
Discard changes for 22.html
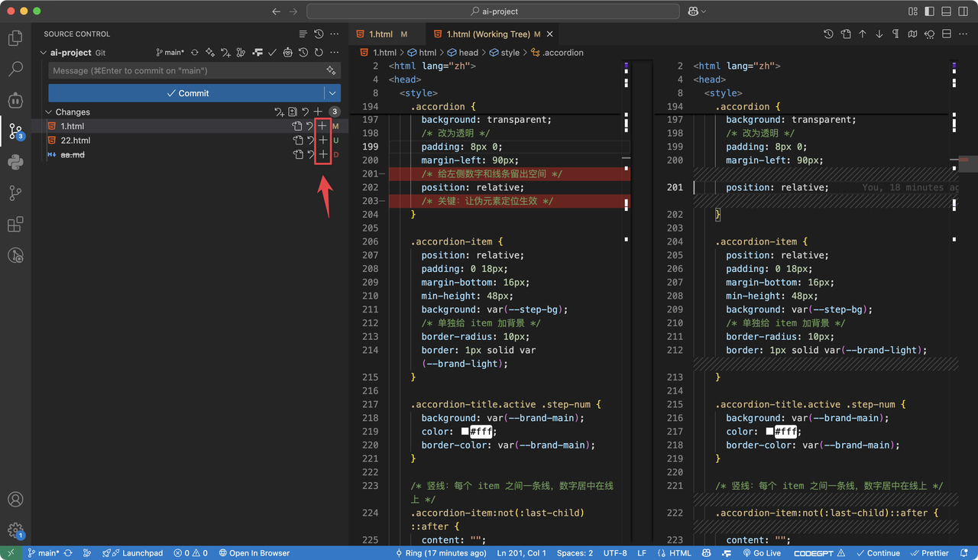coord(310,141)
